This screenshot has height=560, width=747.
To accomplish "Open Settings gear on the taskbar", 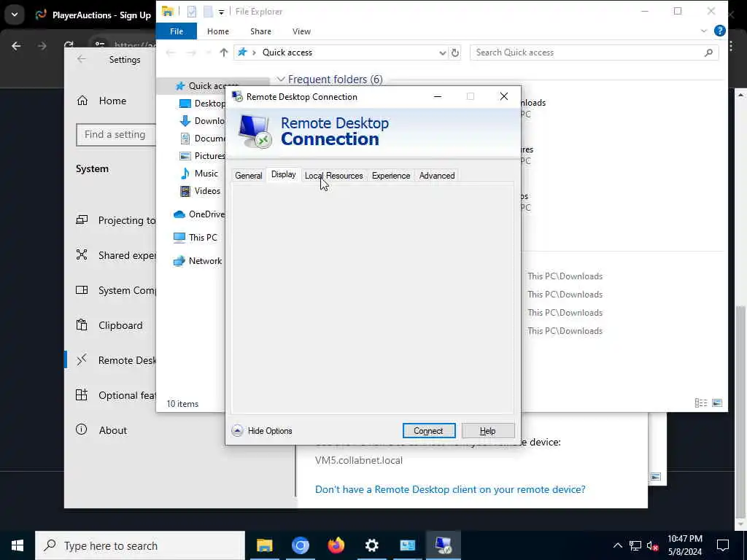I will pos(371,545).
